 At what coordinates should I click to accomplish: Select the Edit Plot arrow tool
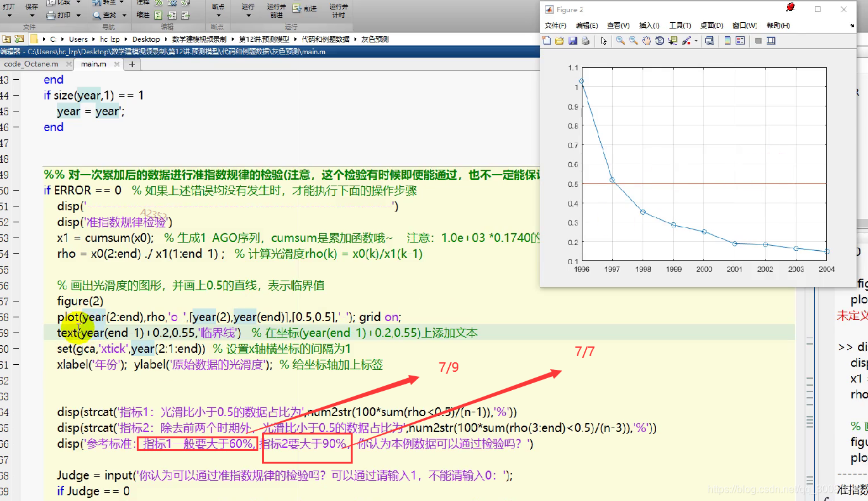pos(604,41)
